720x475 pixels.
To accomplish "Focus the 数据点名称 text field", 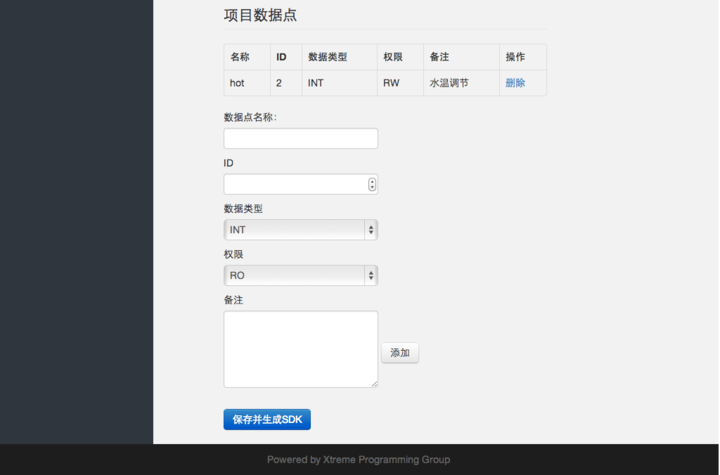I will coord(300,139).
